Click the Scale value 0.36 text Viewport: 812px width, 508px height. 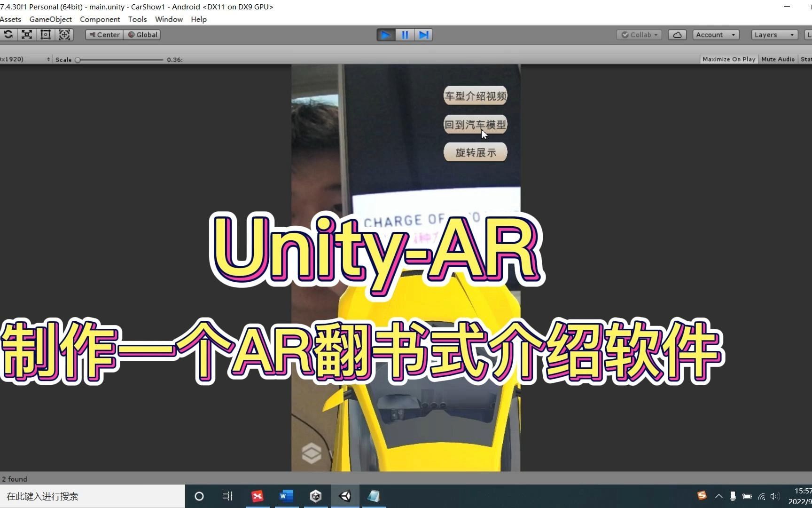pyautogui.click(x=174, y=60)
